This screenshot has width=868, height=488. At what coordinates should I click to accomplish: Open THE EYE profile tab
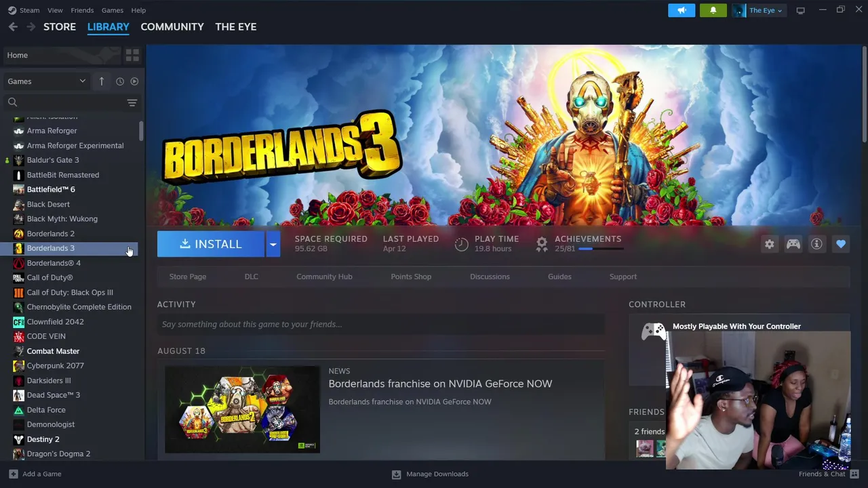pos(236,26)
